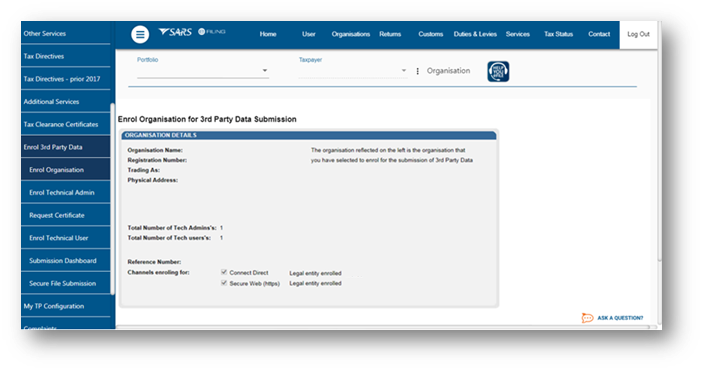Viewport: 704px width, 372px height.
Task: Open the three-dot menu beside Organisation
Action: point(418,71)
